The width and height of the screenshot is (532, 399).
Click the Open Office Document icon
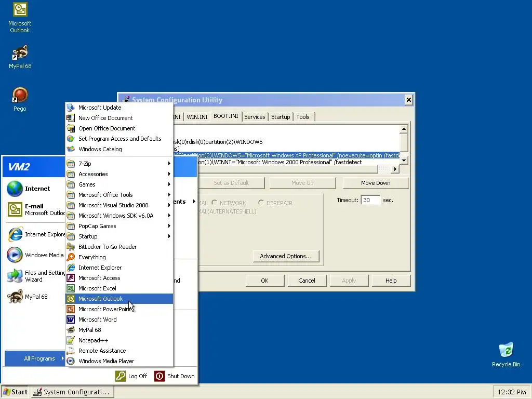71,128
